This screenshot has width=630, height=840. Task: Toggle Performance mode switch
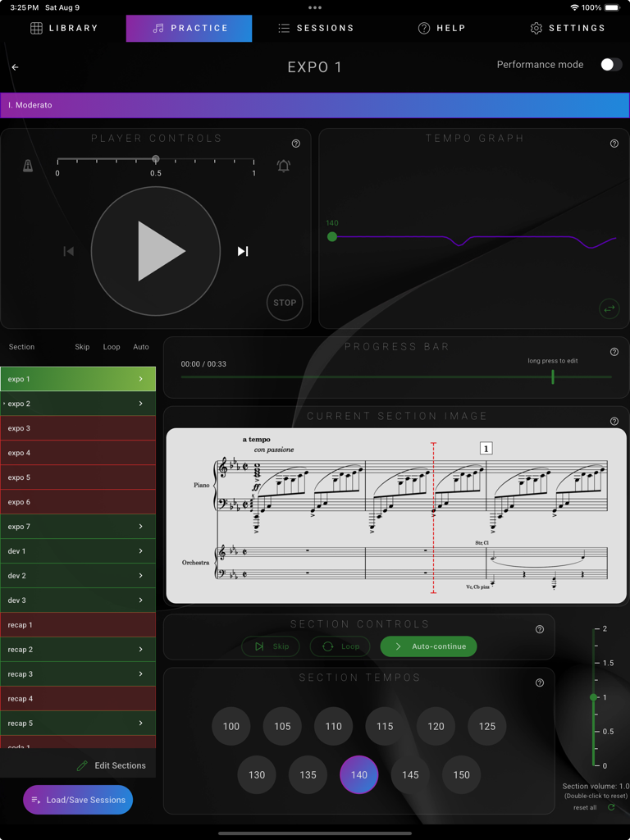coord(610,65)
